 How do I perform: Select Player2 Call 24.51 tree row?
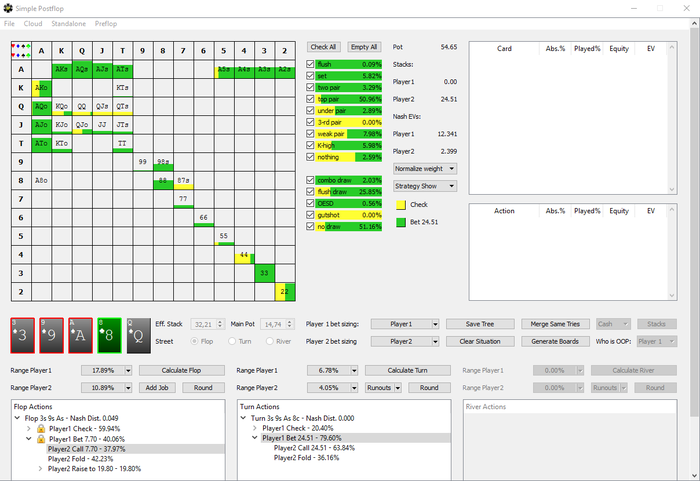[314, 448]
